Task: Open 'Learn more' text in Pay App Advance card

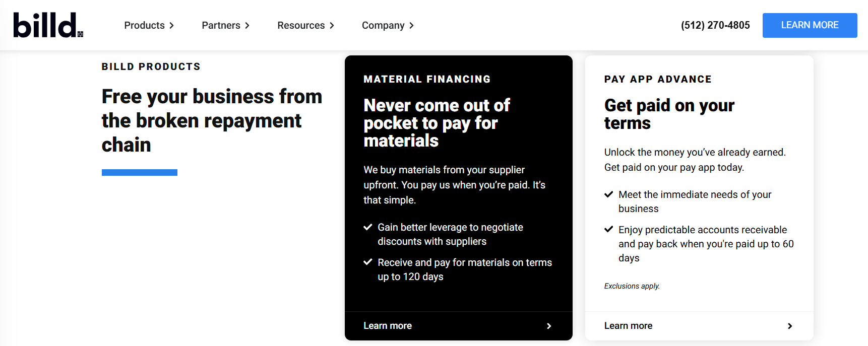Action: (x=628, y=326)
